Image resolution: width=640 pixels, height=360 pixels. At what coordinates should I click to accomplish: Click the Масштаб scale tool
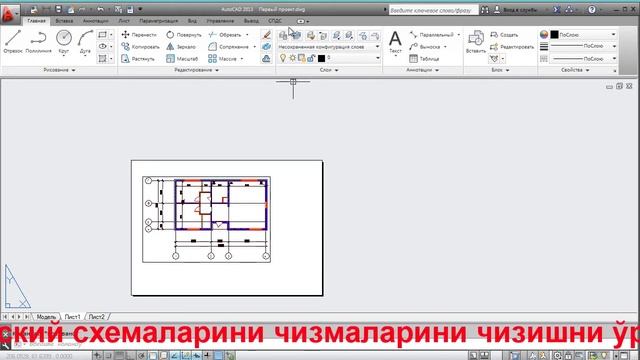pyautogui.click(x=182, y=59)
